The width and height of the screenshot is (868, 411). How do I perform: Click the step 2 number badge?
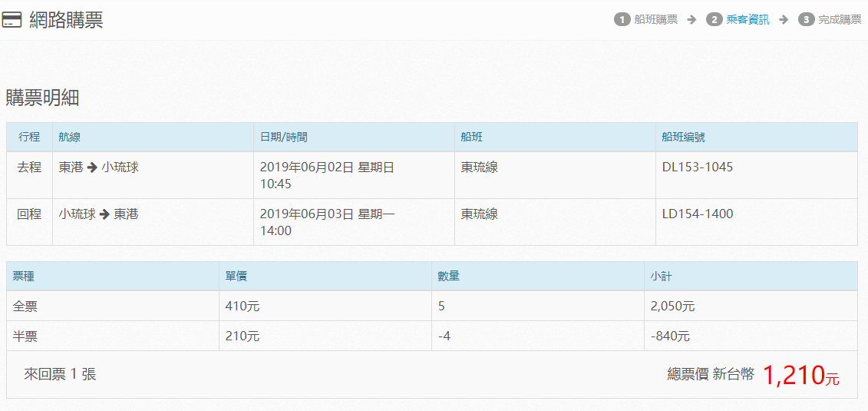pos(714,20)
